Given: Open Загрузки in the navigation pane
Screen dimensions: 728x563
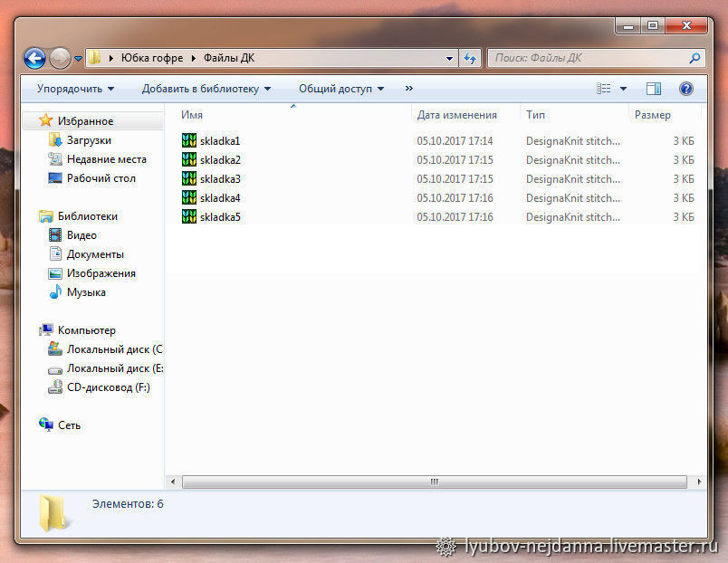Looking at the screenshot, I should (89, 140).
